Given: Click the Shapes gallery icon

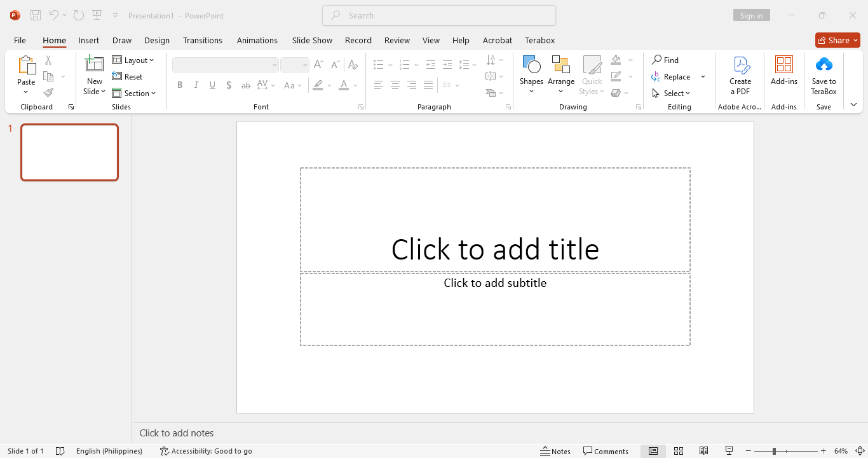Looking at the screenshot, I should pyautogui.click(x=531, y=65).
